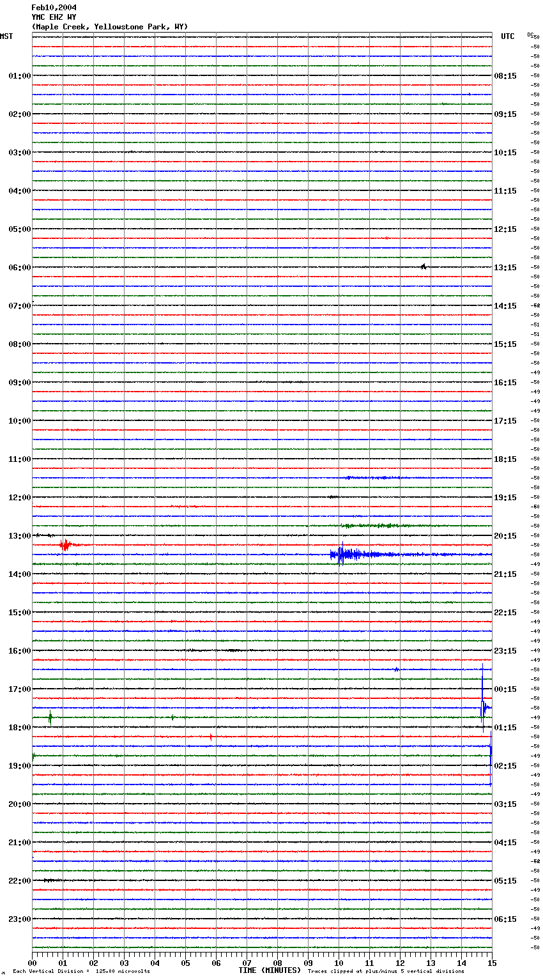
Task: Select the 20:00 MST time label
Action: [20, 804]
